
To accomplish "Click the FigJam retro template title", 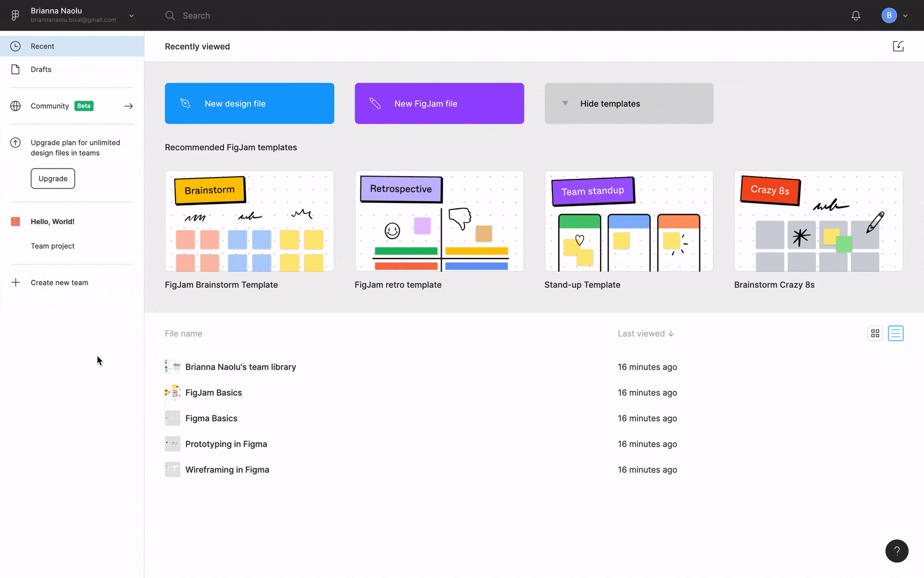I will coord(398,285).
